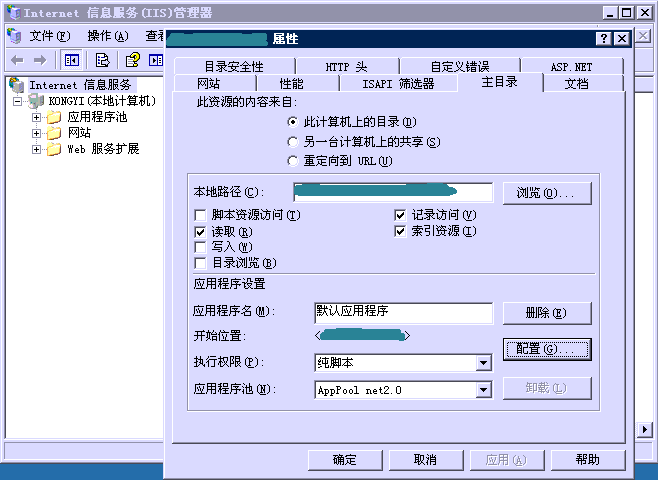This screenshot has width=658, height=480.
Task: Enable the 目录浏览 checkbox
Action: 201,263
